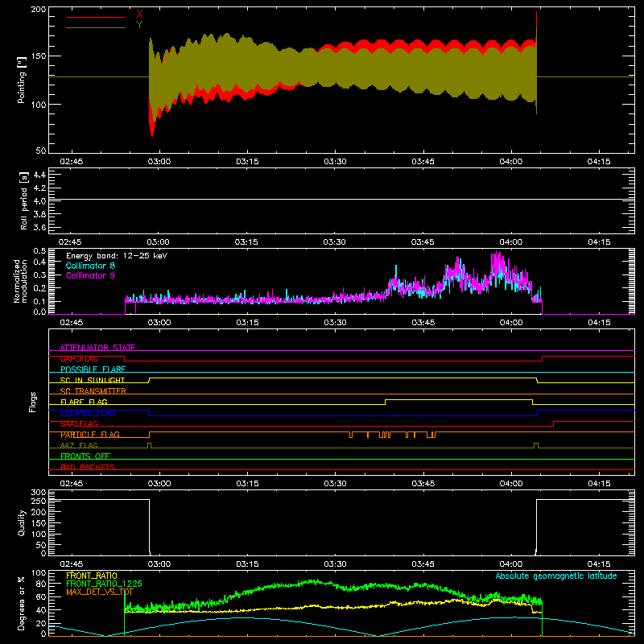
Task: Click the 0.5 tick on the modulation axis
Action: pos(39,251)
